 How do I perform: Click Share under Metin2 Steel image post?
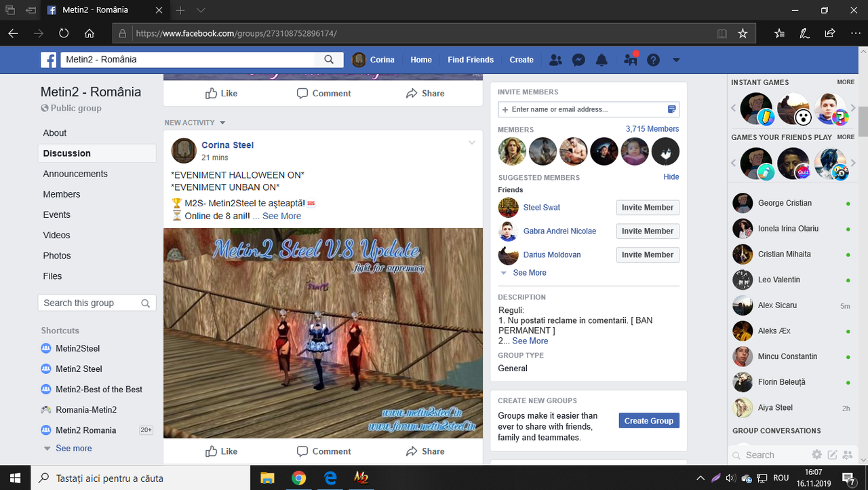(425, 451)
